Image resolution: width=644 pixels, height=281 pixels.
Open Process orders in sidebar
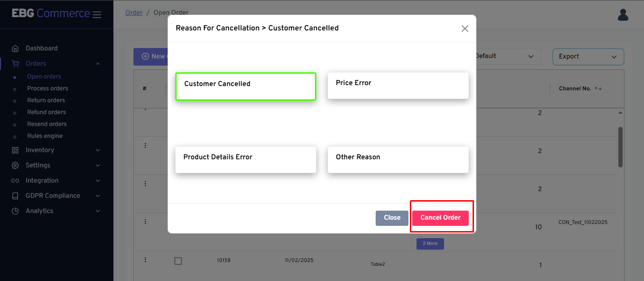47,88
